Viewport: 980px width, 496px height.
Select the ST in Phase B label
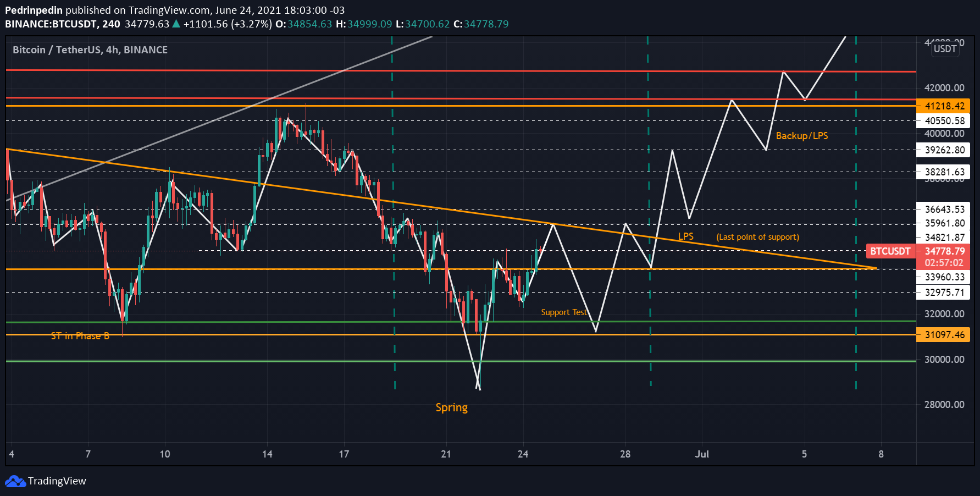(80, 336)
